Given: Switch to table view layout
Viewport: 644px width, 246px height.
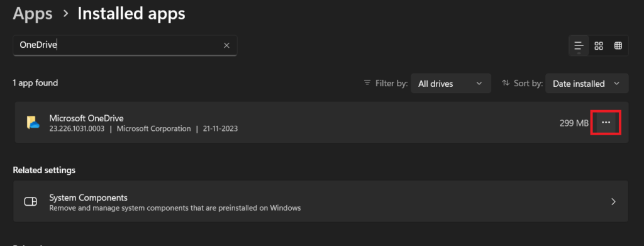Looking at the screenshot, I should 618,46.
